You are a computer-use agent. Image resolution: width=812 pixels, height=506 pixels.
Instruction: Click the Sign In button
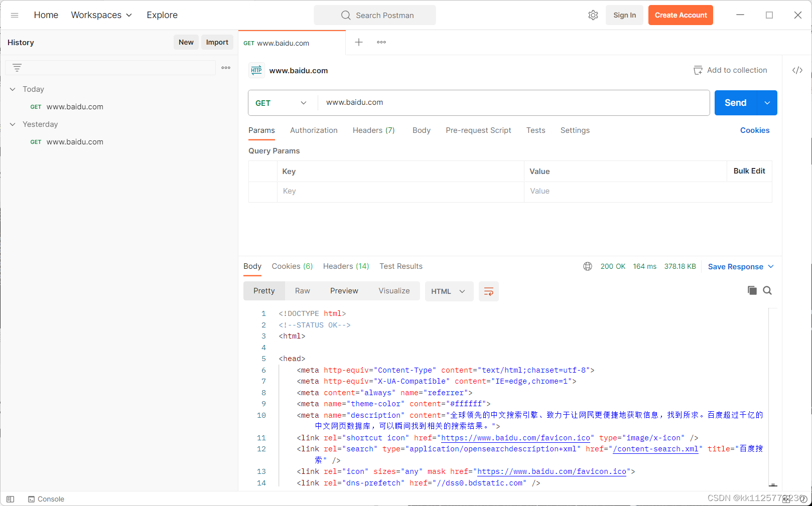point(624,15)
